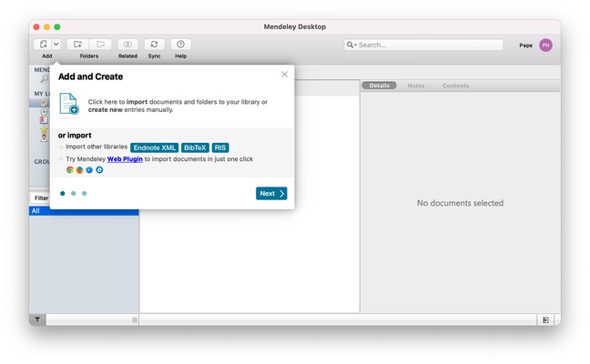The image size is (590, 364).
Task: Go to the second tour page dot
Action: tap(74, 193)
